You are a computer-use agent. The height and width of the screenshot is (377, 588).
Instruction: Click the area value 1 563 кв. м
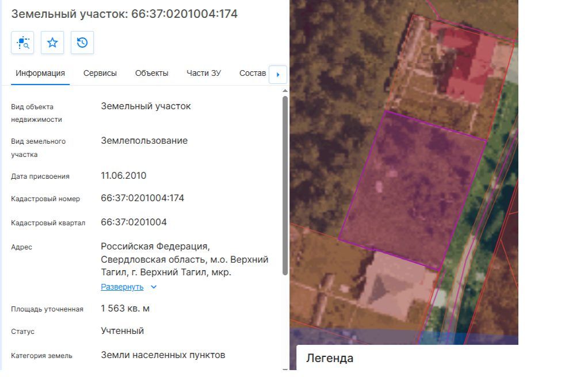(x=125, y=309)
